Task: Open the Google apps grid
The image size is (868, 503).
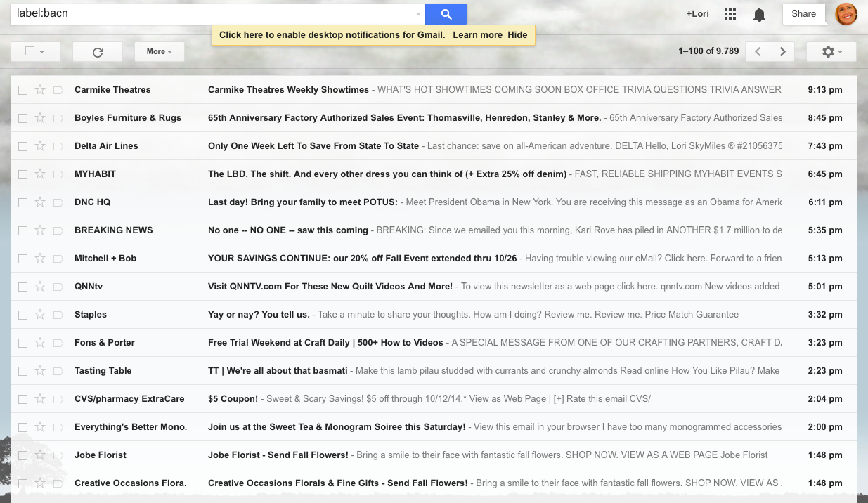Action: [x=730, y=14]
